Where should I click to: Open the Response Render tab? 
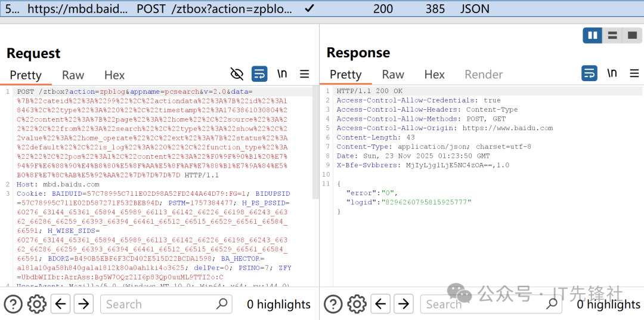pyautogui.click(x=484, y=75)
